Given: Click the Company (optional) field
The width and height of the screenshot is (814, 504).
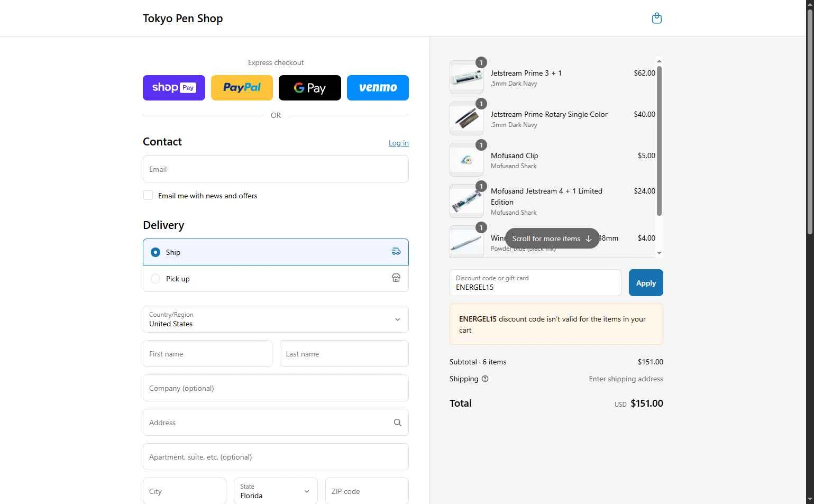Looking at the screenshot, I should pos(276,388).
